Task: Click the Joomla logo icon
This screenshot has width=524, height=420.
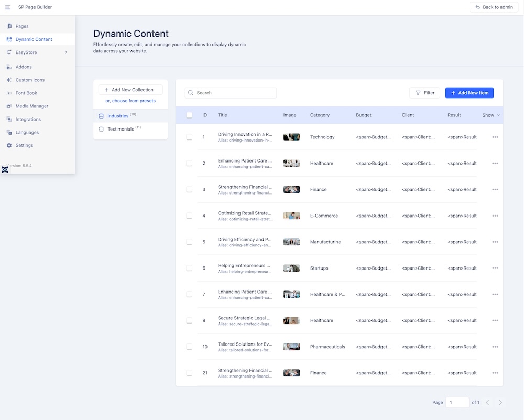Action: point(5,169)
